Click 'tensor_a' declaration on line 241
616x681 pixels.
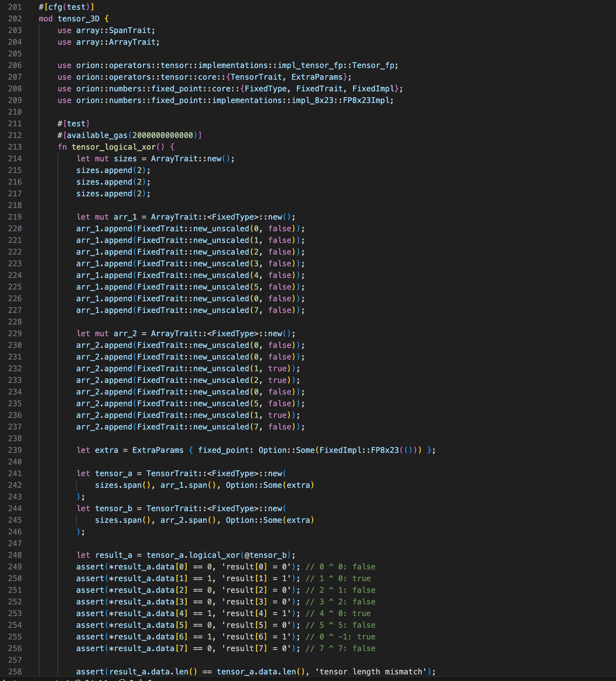click(x=113, y=473)
